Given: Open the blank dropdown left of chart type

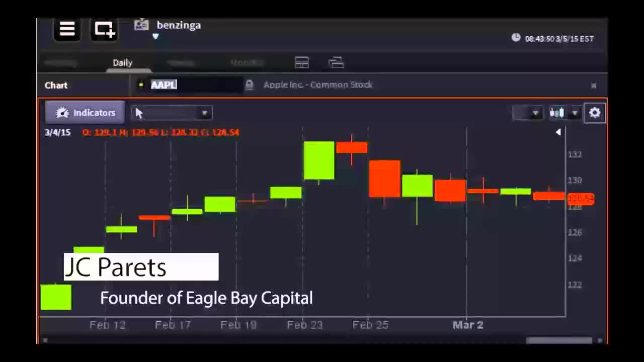Looking at the screenshot, I should point(527,113).
